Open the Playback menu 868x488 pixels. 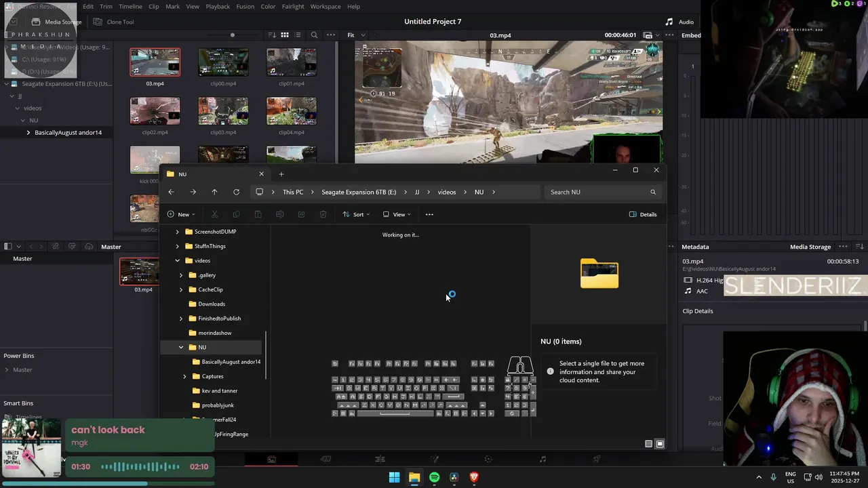coord(218,6)
